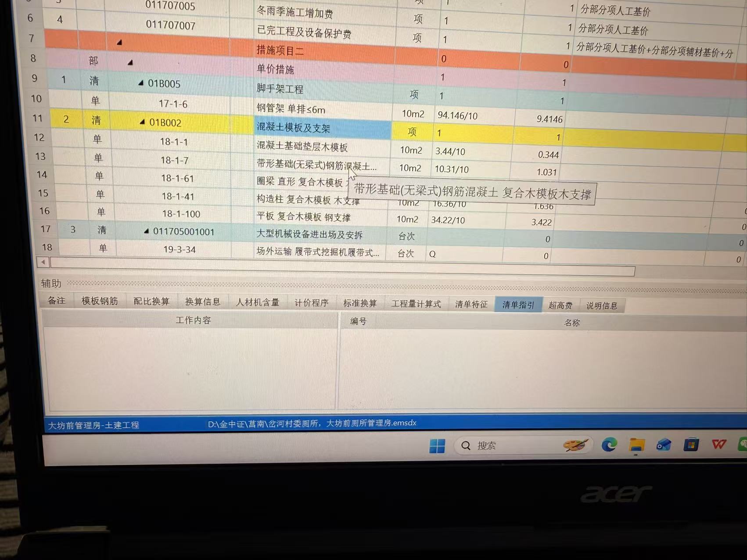Open Microsoft Store from the taskbar
The width and height of the screenshot is (747, 560).
tap(690, 445)
